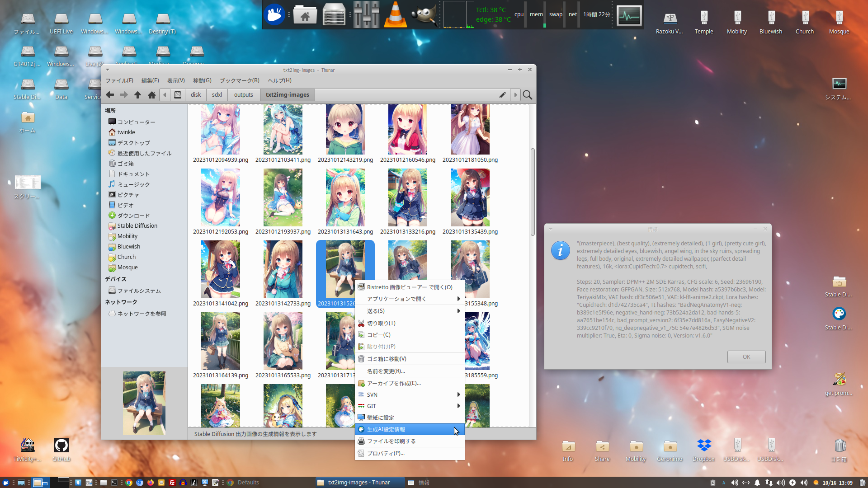Open GIMP from the top dock
This screenshot has height=488, width=868.
point(424,15)
